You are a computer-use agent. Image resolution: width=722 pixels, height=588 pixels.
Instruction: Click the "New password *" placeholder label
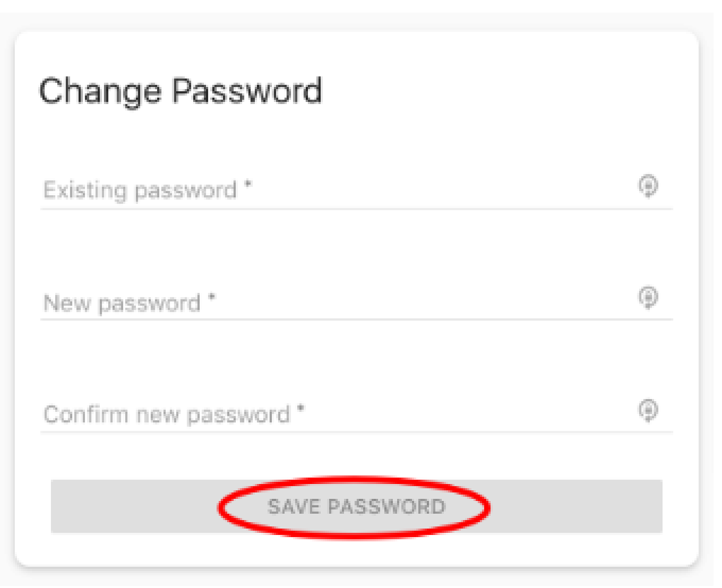click(129, 302)
